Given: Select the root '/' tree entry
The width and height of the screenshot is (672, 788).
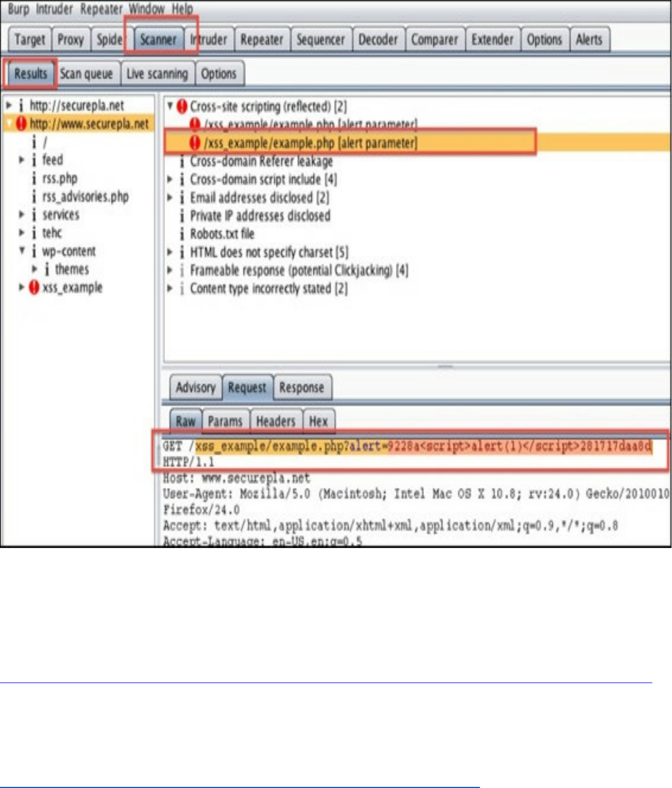Looking at the screenshot, I should click(x=45, y=142).
